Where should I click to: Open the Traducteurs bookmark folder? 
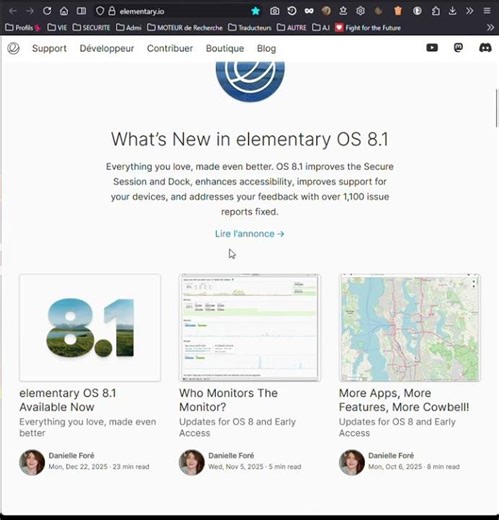[x=250, y=28]
